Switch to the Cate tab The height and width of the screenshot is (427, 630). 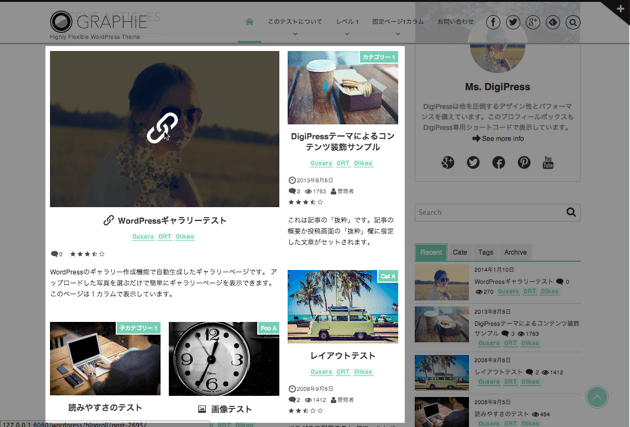click(460, 252)
